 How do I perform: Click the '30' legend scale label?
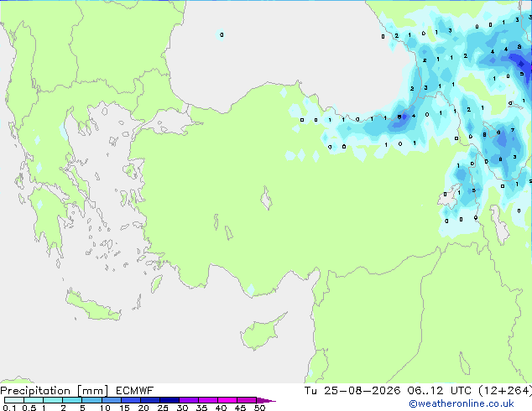pyautogui.click(x=182, y=408)
